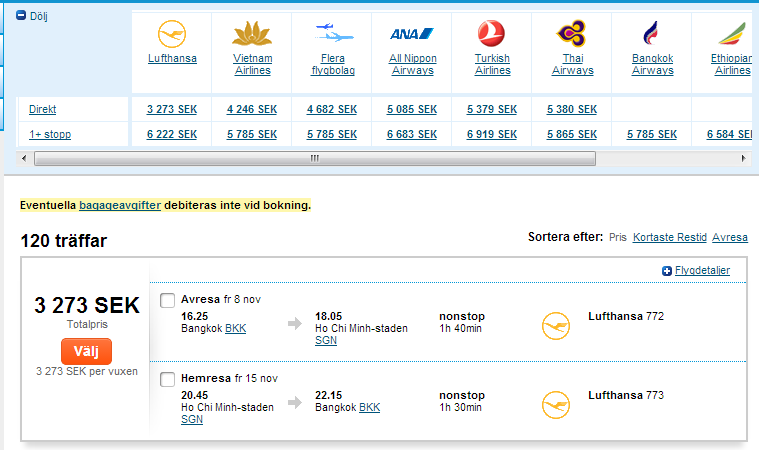Click the Lufthansa logo in airline matrix
759x450 pixels.
point(172,34)
